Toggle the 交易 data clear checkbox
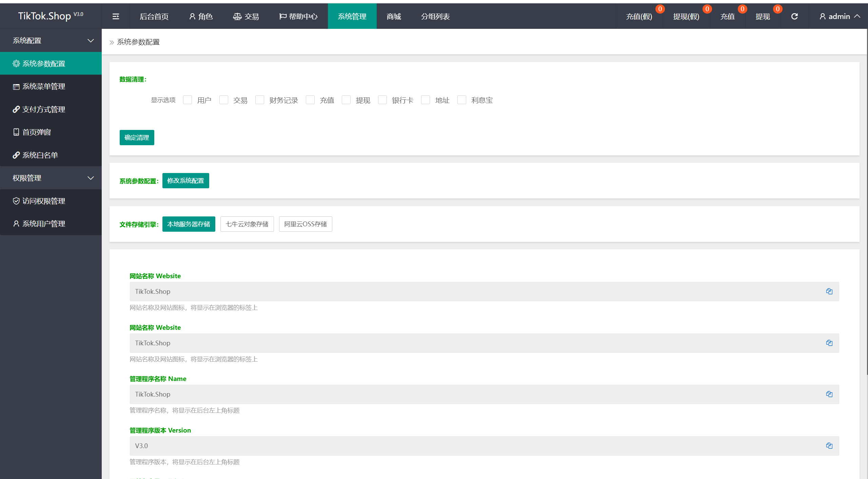Screen dimensions: 868x479 coord(224,100)
